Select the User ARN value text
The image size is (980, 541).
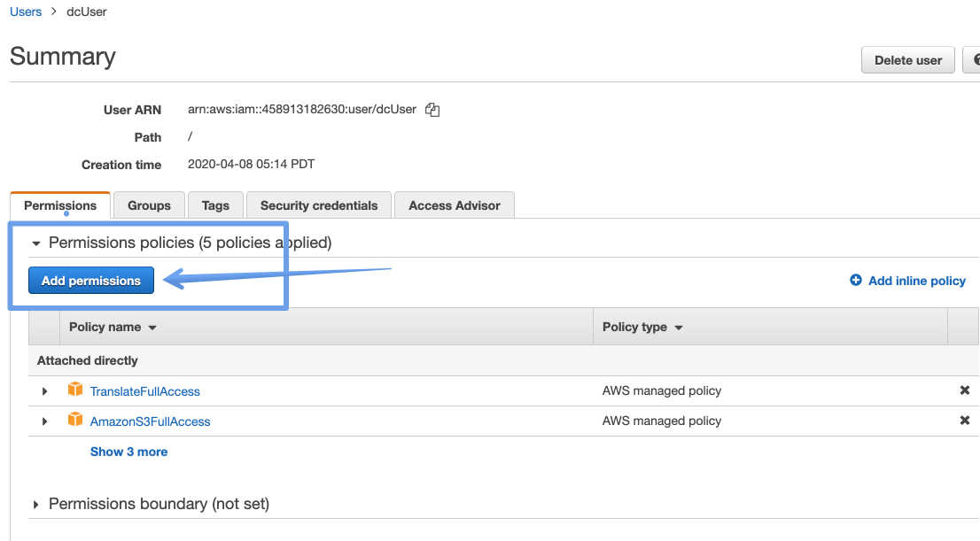(x=302, y=109)
